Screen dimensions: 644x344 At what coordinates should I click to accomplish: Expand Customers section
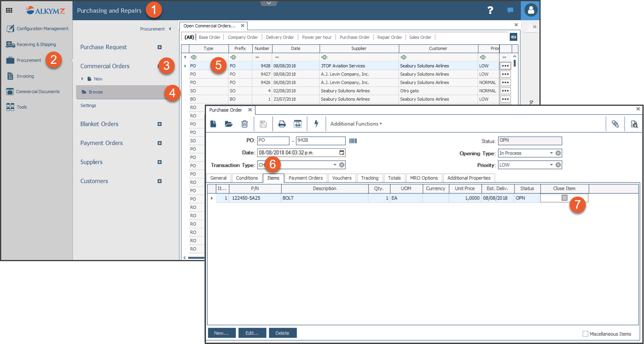[160, 181]
